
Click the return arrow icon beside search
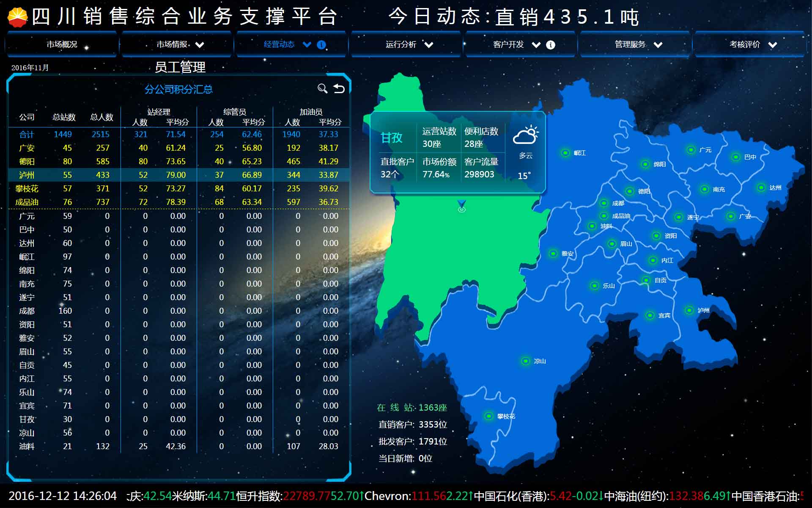click(x=339, y=88)
